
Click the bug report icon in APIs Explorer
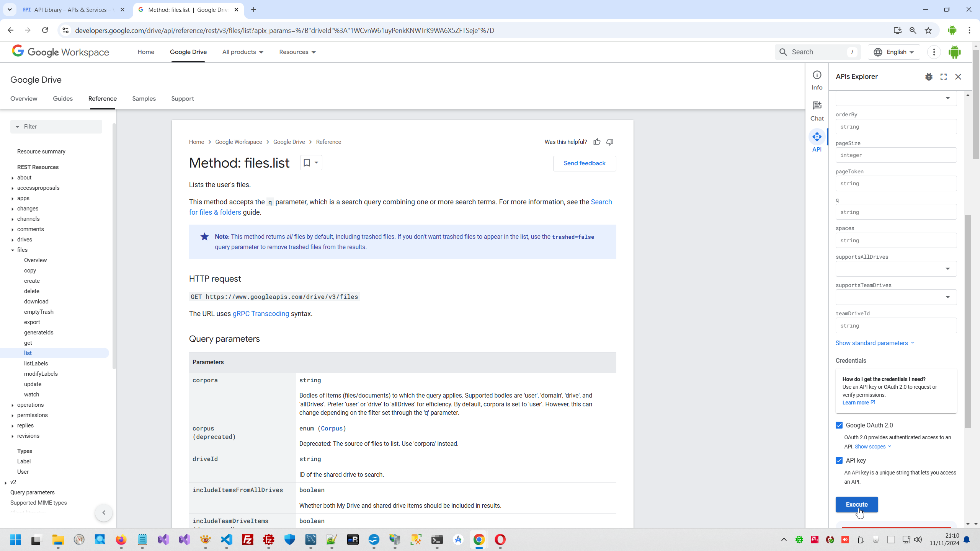click(x=928, y=77)
